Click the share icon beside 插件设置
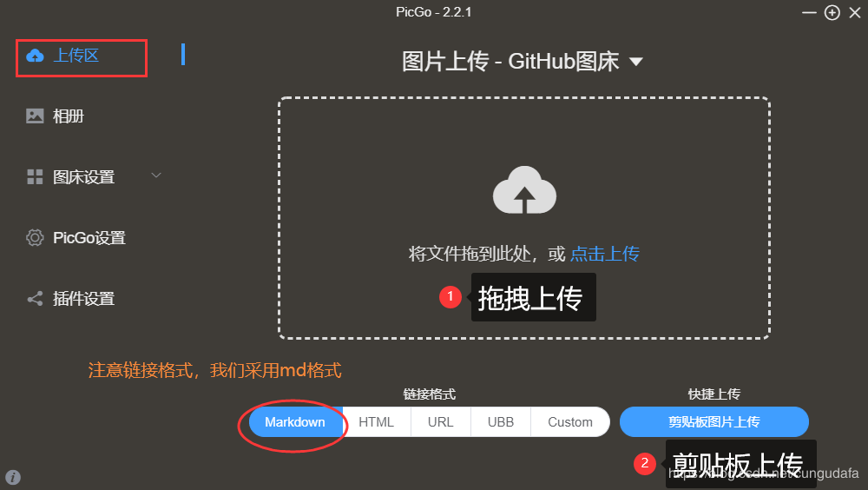Image resolution: width=868 pixels, height=490 pixels. (x=35, y=299)
